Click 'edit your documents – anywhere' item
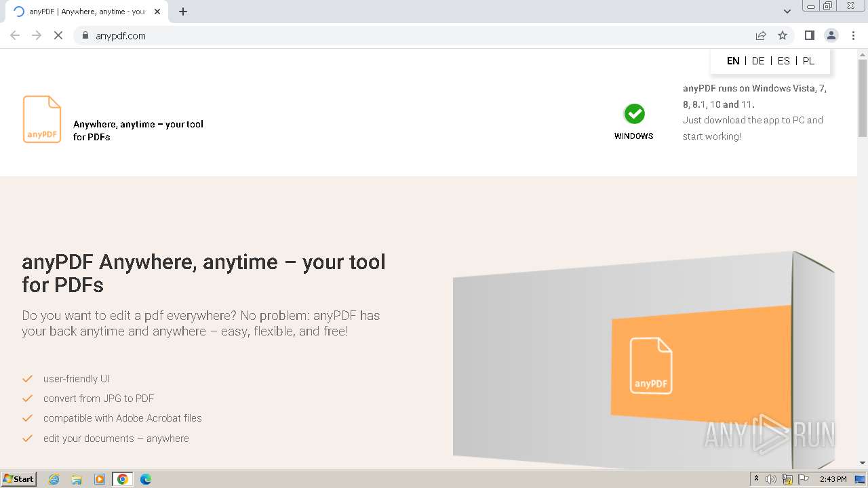Viewport: 868px width, 488px height. 116,439
